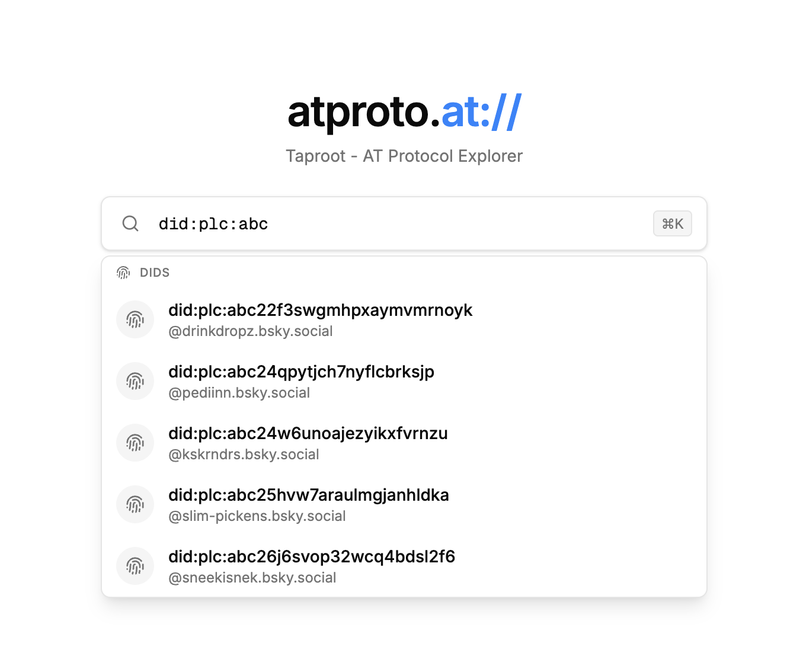Select did:plc:abc24qpytjch7nyflcbrksjp suggestion
The width and height of the screenshot is (787, 672).
pos(301,372)
